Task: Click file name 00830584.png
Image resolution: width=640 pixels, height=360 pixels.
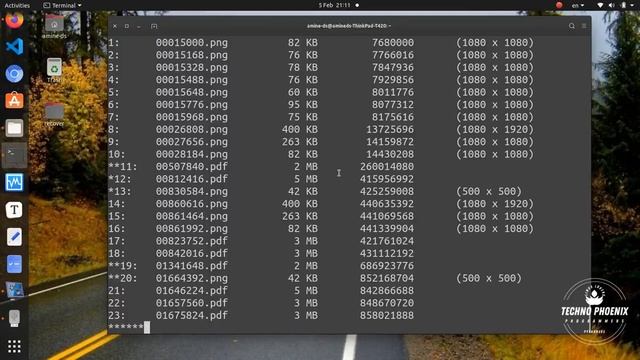Action: tap(191, 191)
